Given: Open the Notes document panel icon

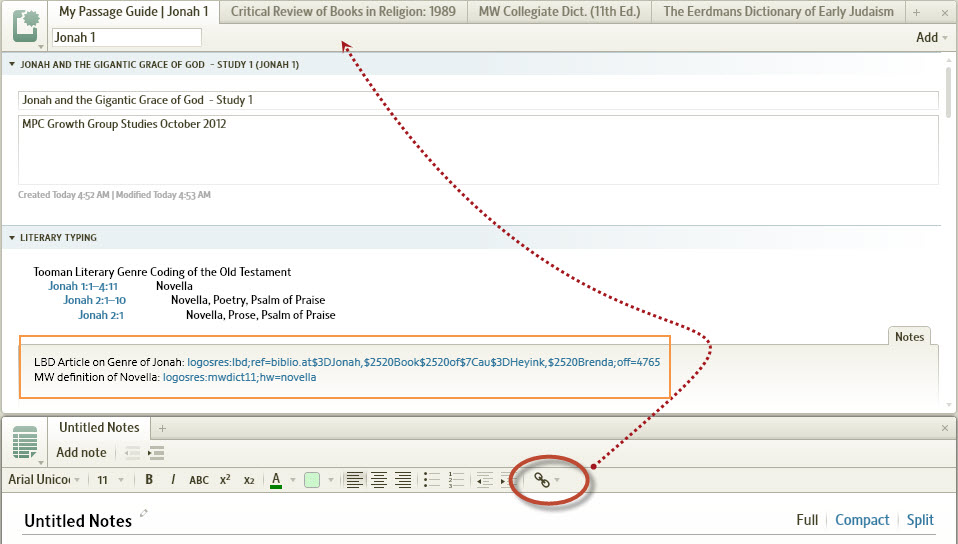Looking at the screenshot, I should (x=25, y=442).
